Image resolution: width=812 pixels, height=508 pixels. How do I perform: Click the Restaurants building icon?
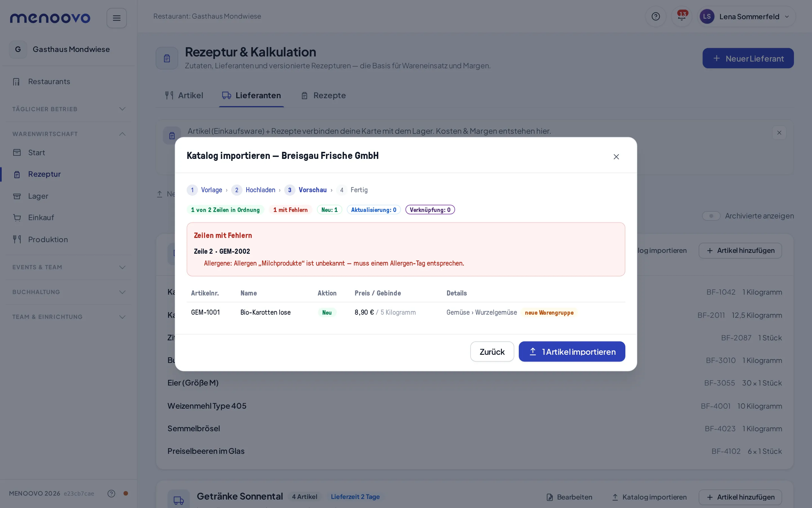[x=16, y=82]
